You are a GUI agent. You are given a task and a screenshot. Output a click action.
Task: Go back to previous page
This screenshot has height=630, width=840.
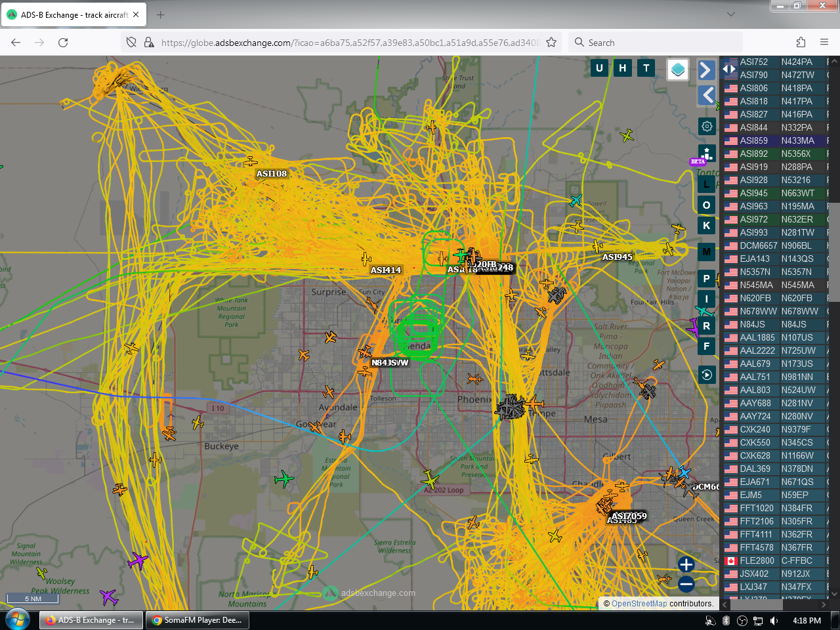16,43
